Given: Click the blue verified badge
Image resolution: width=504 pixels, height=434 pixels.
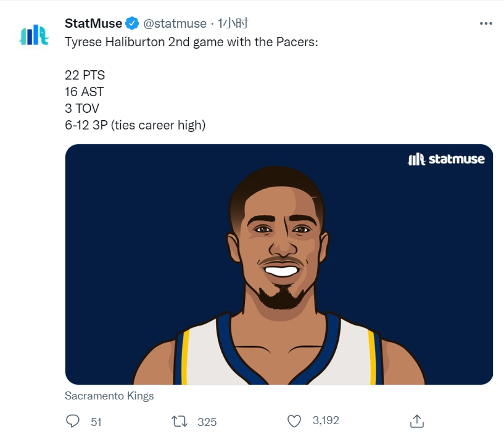Looking at the screenshot, I should pyautogui.click(x=132, y=23).
